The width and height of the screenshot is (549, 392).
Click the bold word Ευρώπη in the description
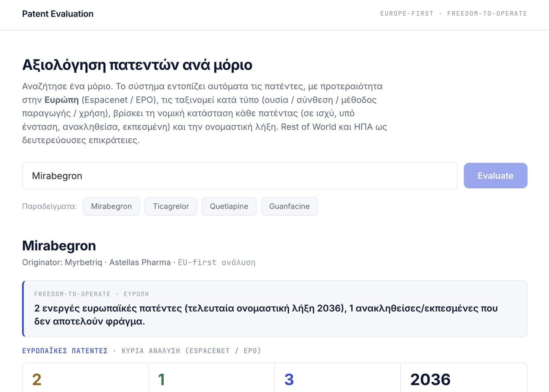tap(62, 100)
